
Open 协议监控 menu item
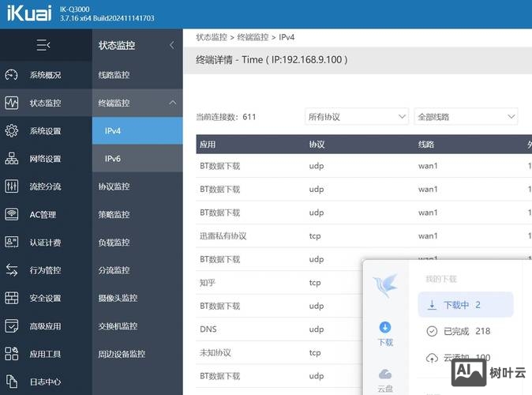point(137,186)
